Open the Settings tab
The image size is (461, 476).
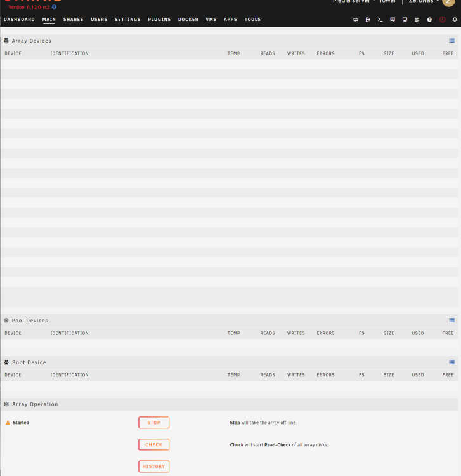click(127, 20)
